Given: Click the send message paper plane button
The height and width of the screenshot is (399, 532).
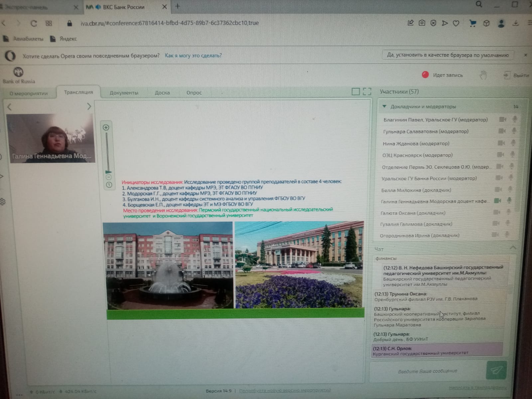Looking at the screenshot, I should coord(496,370).
